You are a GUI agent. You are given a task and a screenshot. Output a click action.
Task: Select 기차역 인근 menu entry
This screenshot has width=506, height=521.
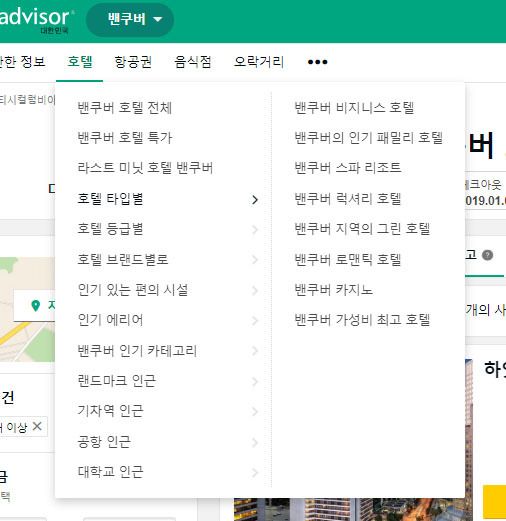[110, 411]
